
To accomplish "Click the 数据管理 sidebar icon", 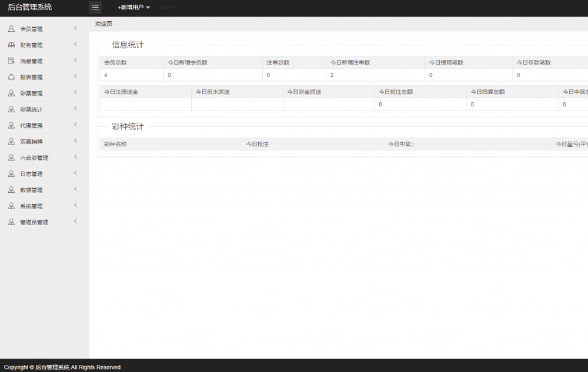I will coord(10,189).
